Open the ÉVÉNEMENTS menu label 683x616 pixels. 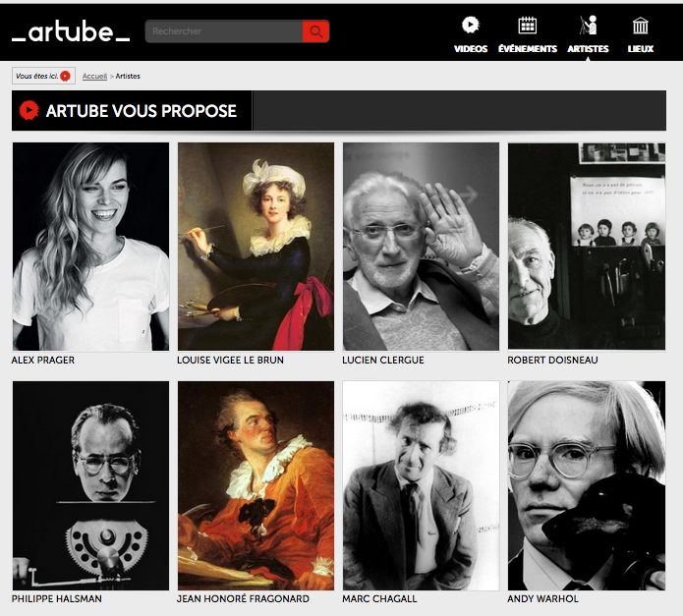click(x=528, y=49)
